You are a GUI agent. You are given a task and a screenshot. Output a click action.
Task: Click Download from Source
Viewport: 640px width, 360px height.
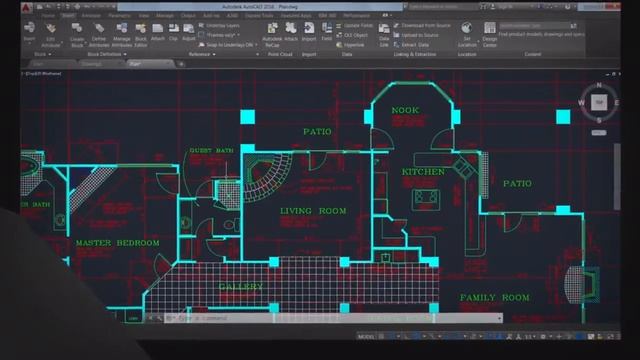pyautogui.click(x=422, y=25)
